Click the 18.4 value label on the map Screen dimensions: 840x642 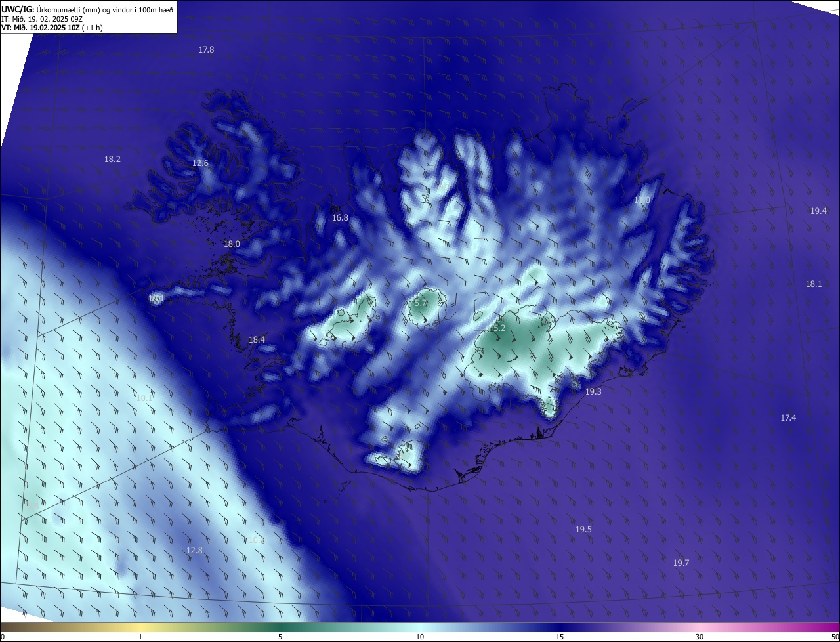tap(257, 340)
